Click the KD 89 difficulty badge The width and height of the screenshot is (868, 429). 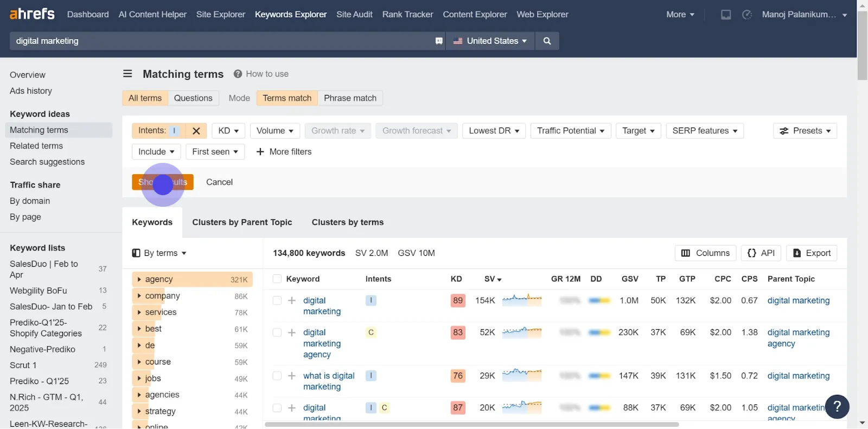(x=458, y=300)
